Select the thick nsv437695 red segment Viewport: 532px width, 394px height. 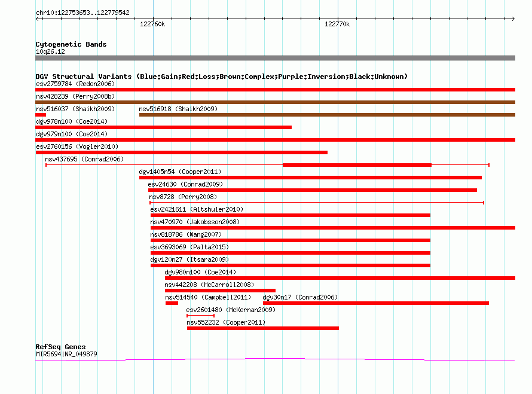pos(357,165)
